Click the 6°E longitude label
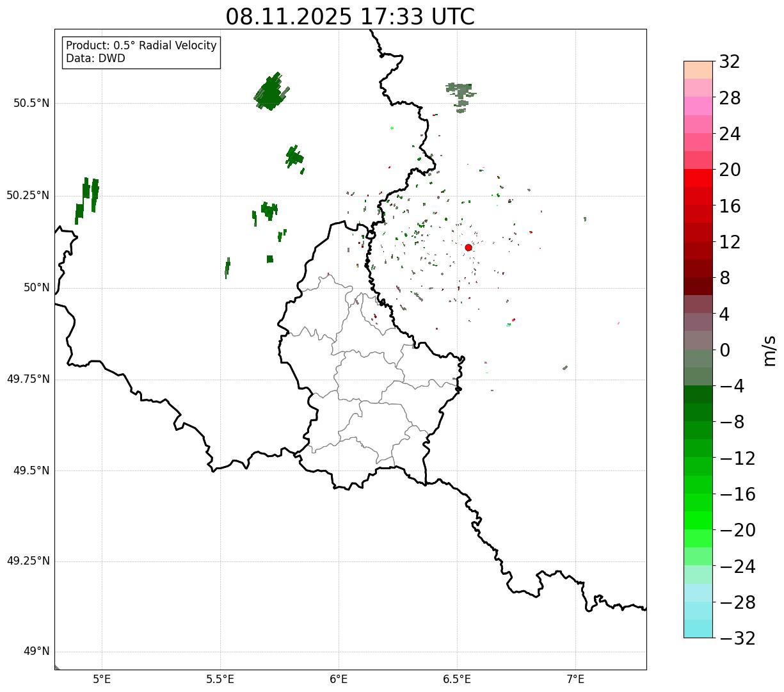The image size is (784, 692). [339, 679]
